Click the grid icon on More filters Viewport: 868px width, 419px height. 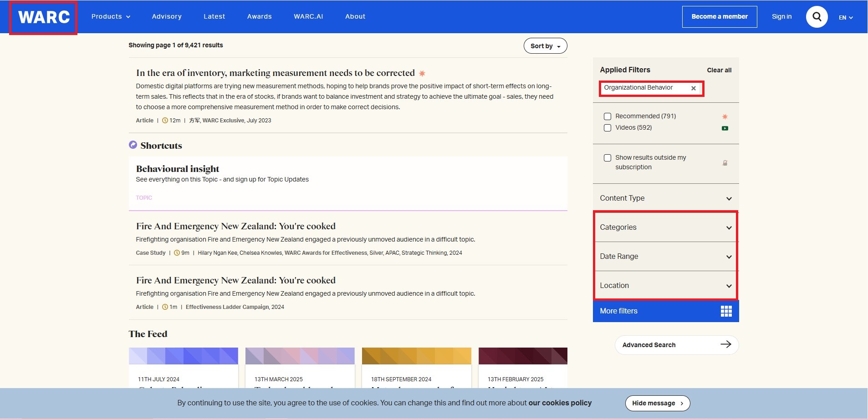point(726,311)
